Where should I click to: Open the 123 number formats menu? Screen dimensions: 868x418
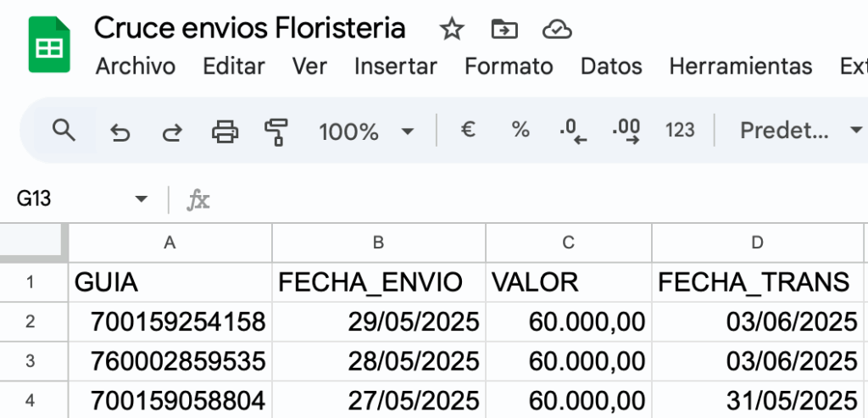(680, 131)
